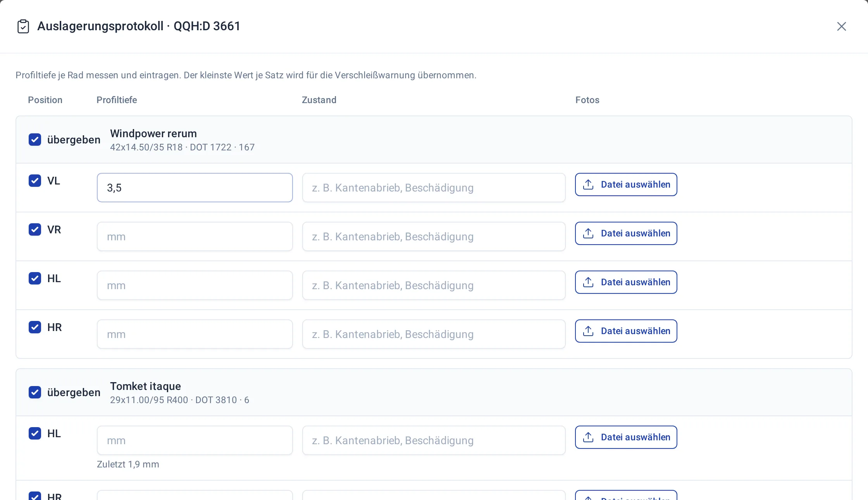Click the VL Zustand field
Image resolution: width=868 pixels, height=500 pixels.
[434, 188]
